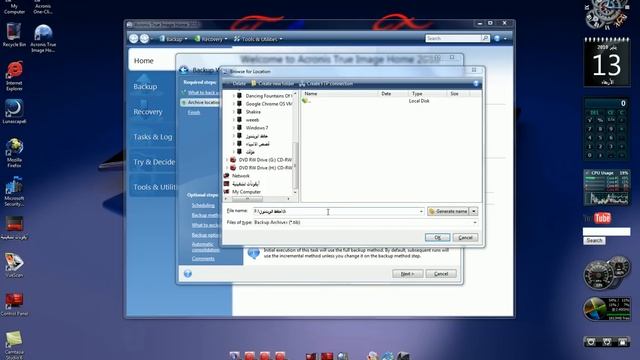
Task: Click the Type column header
Action: [x=417, y=93]
